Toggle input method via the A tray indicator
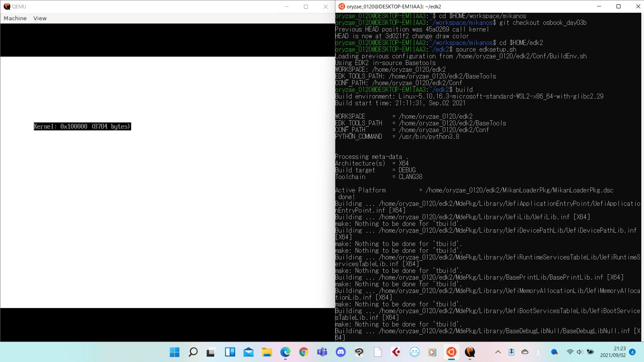Screen dimensions: 644x362 click(538, 352)
